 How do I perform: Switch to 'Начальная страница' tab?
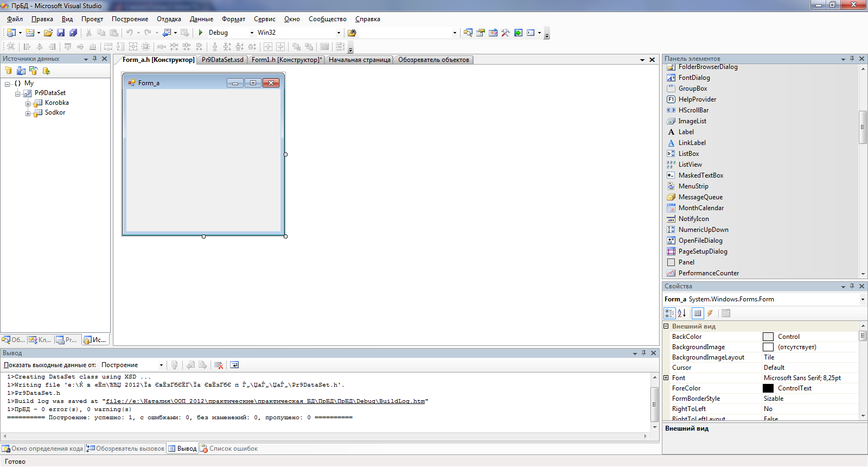coord(359,60)
